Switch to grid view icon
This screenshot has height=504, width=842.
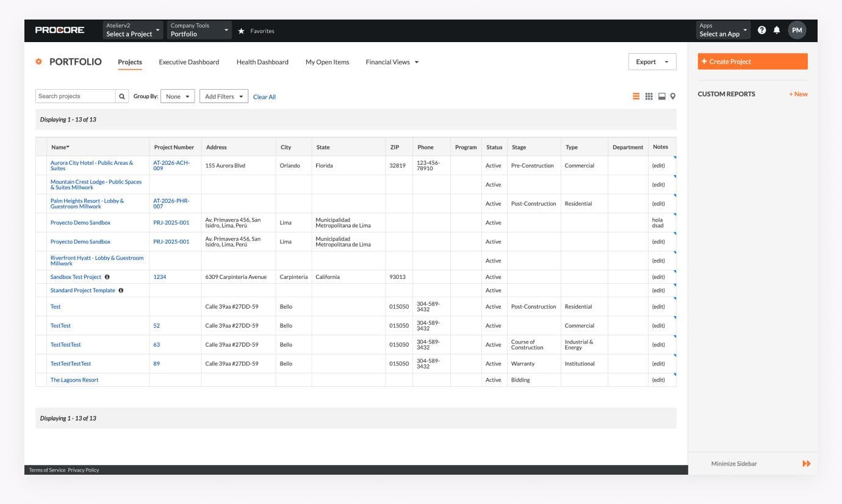point(649,96)
